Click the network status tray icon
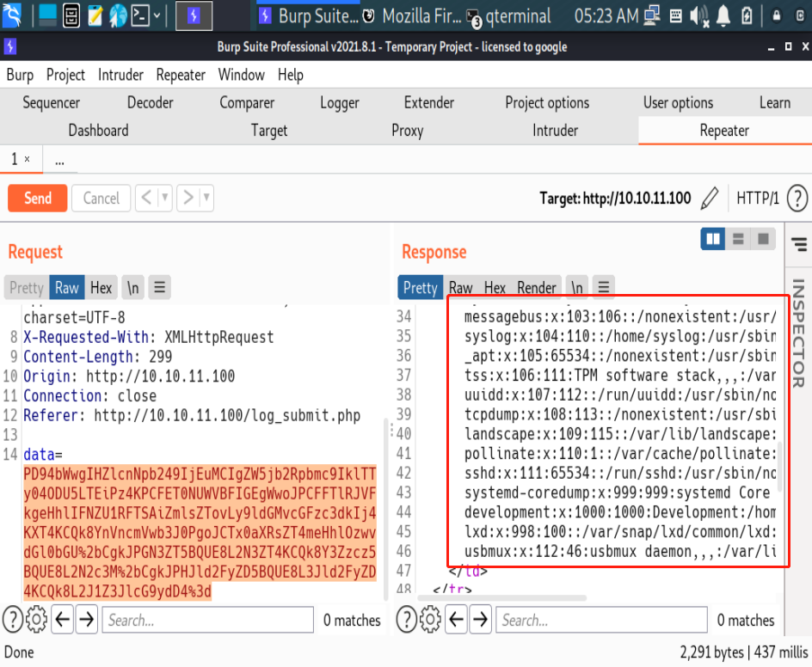 point(652,16)
